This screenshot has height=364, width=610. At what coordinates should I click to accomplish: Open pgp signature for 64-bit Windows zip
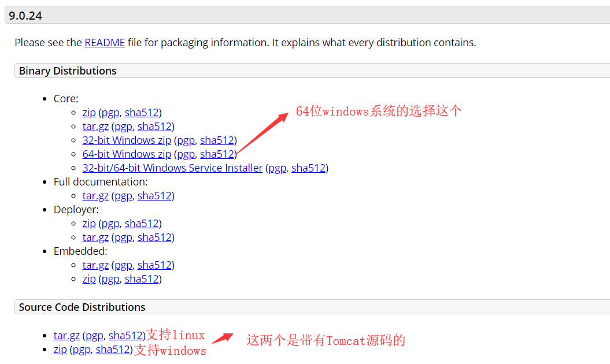[186, 154]
